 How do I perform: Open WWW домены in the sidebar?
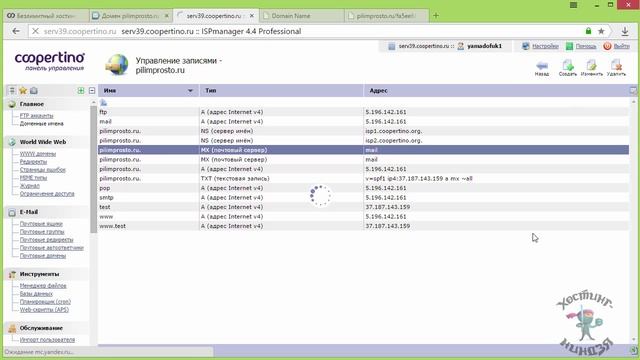(38, 154)
